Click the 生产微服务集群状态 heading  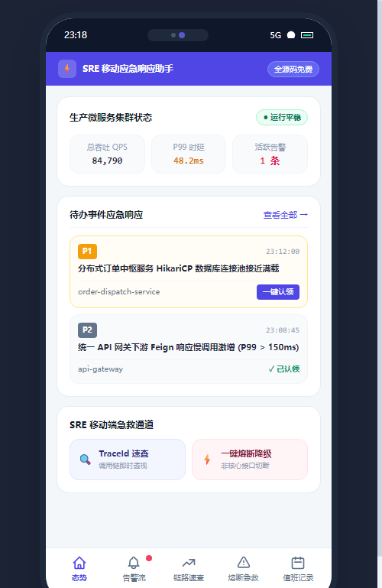[111, 118]
